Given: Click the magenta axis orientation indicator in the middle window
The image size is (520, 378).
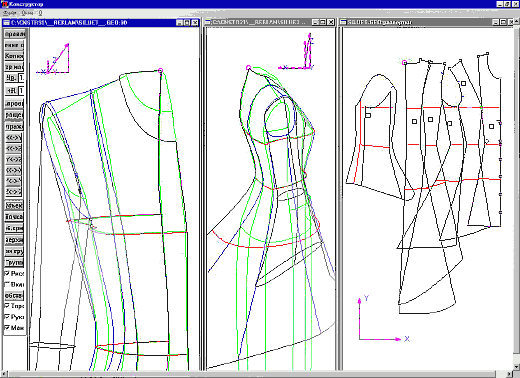Looking at the screenshot, I should pyautogui.click(x=297, y=52).
